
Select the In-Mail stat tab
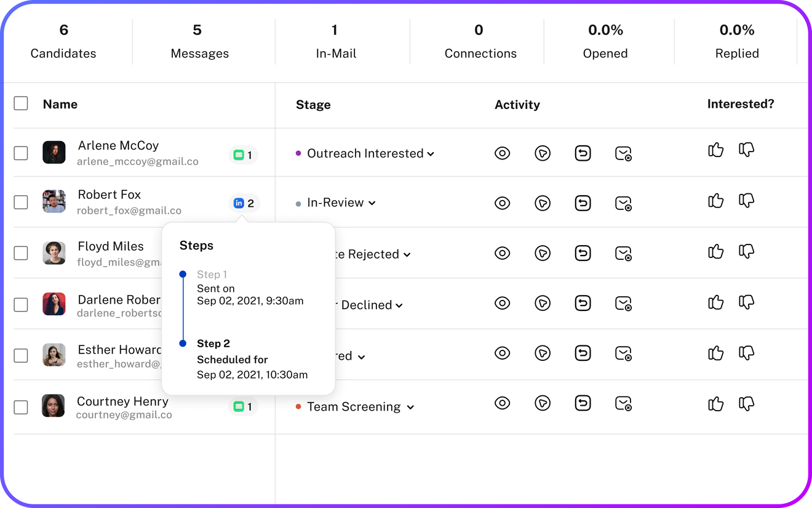tap(336, 41)
